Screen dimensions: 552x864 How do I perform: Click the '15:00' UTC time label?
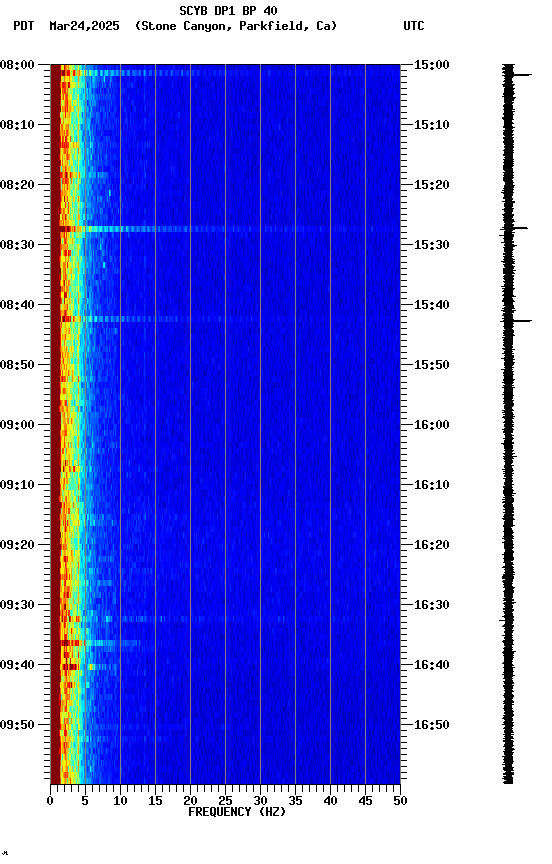[x=432, y=65]
